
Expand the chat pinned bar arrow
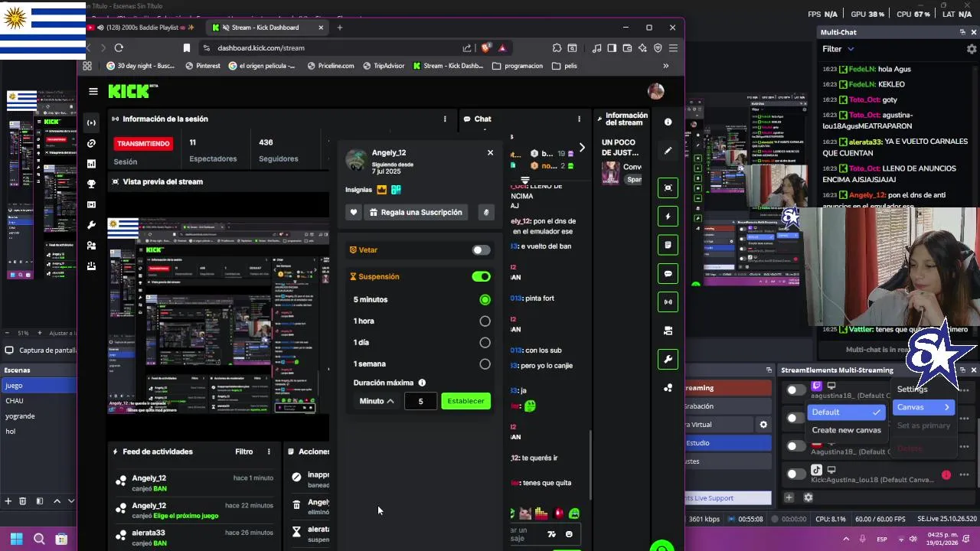[582, 148]
